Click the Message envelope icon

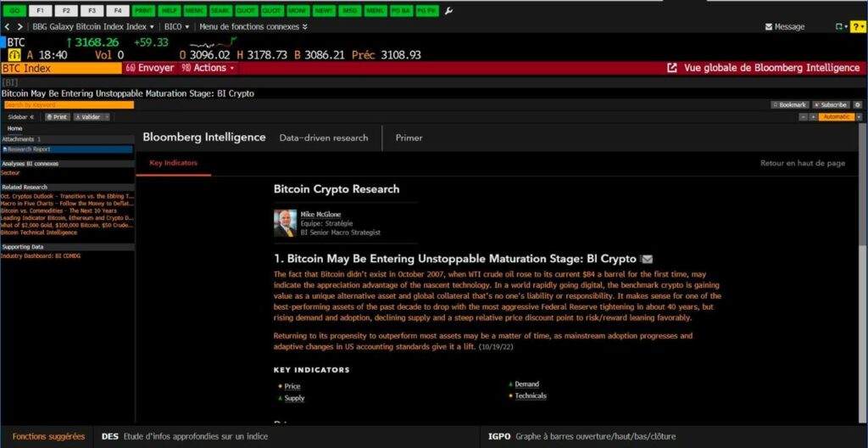[x=770, y=27]
